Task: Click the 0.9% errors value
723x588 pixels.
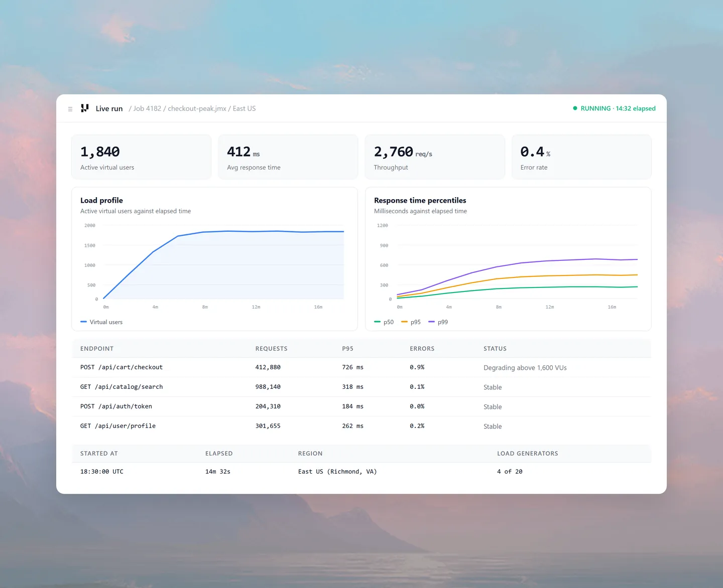Action: 417,367
